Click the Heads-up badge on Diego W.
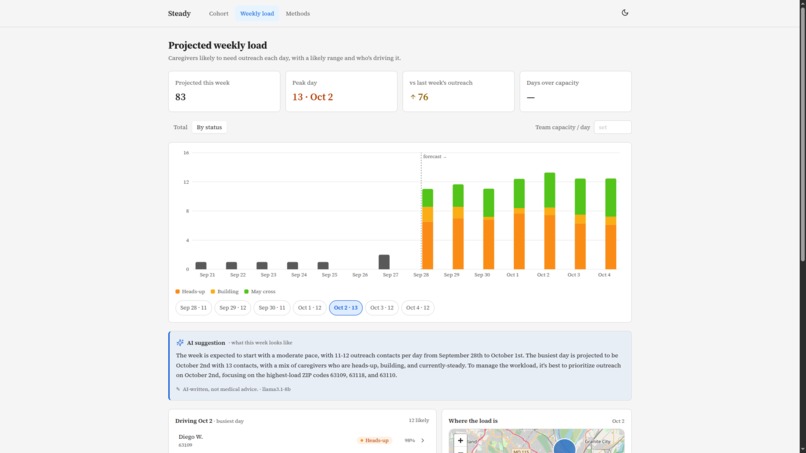Screen dimensions: 806x453 [374, 441]
